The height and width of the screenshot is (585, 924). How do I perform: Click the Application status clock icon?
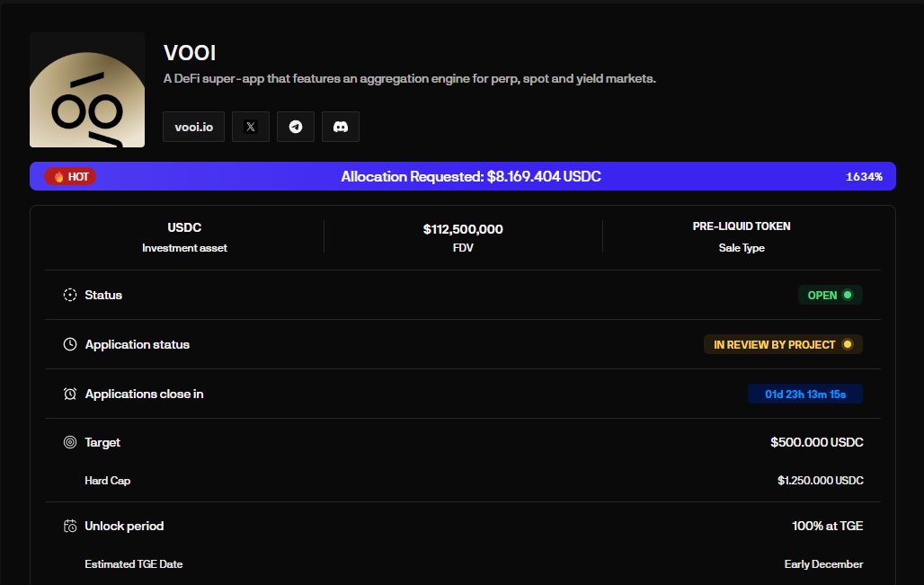(x=70, y=345)
